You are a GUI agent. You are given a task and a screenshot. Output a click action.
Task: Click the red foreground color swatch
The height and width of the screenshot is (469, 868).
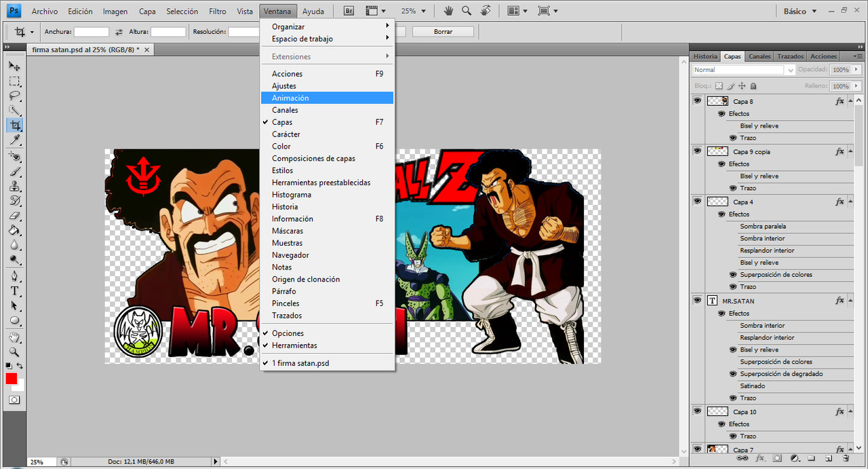tap(11, 379)
